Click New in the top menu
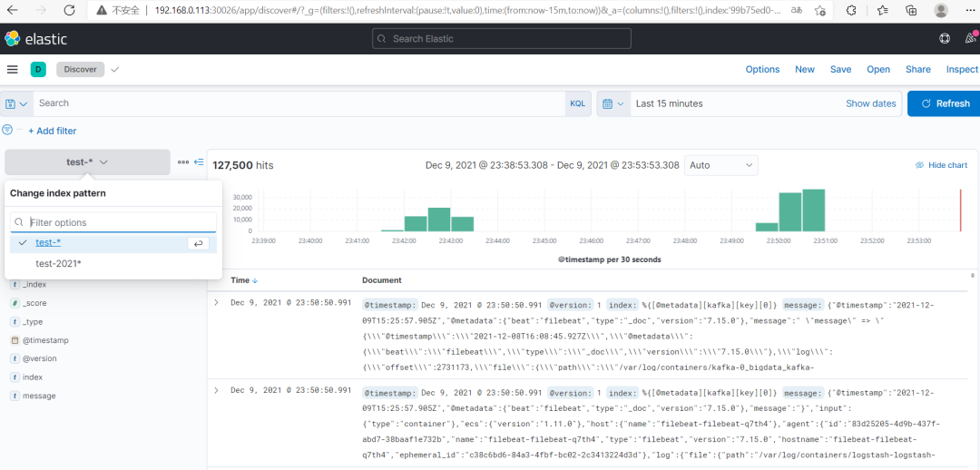 pyautogui.click(x=805, y=69)
